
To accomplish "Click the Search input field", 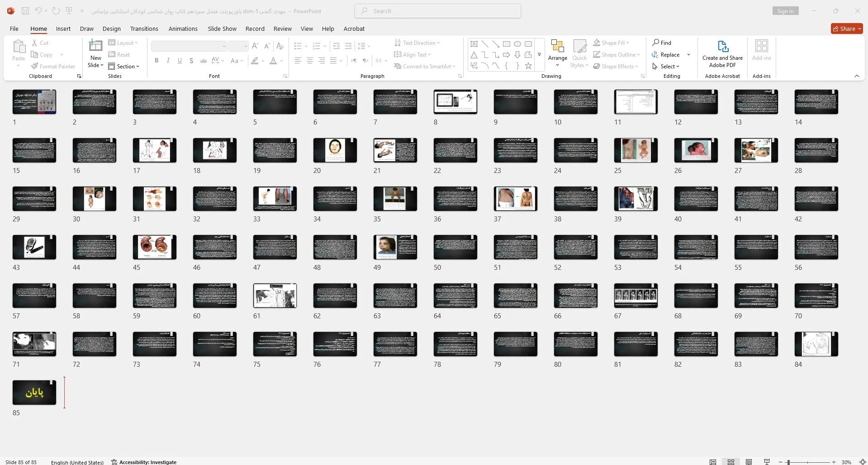I will click(438, 11).
